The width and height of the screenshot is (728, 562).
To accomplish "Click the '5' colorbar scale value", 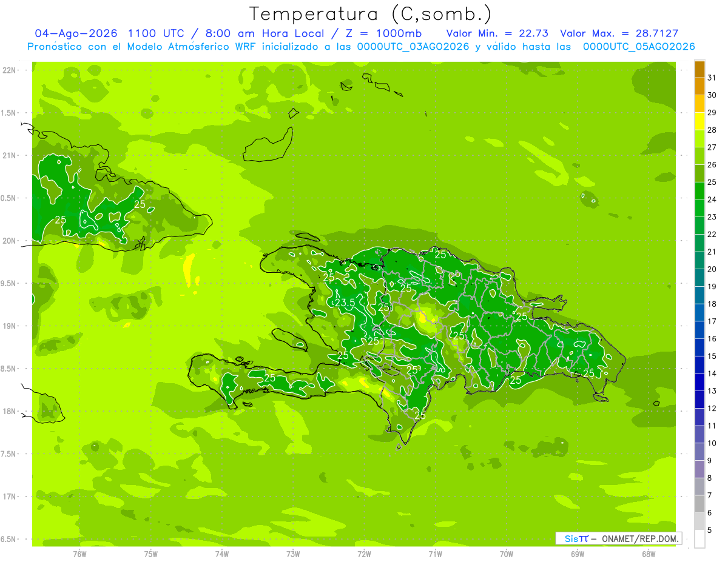I will coord(710,530).
